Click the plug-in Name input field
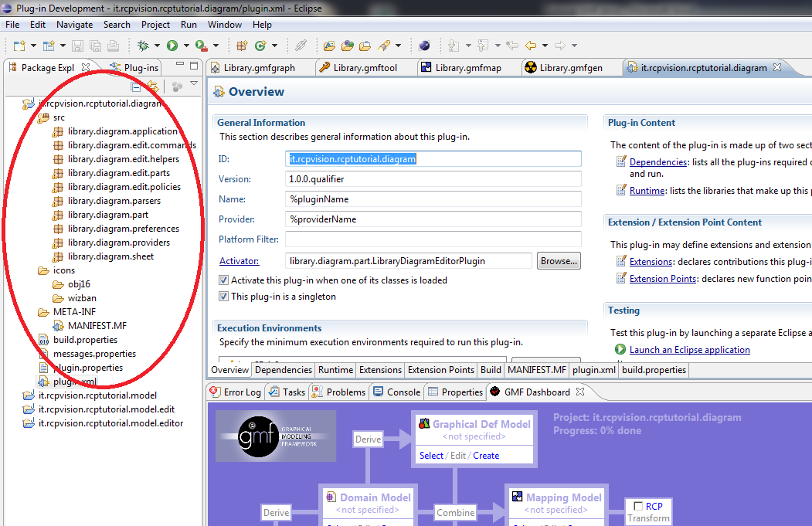 click(x=433, y=199)
